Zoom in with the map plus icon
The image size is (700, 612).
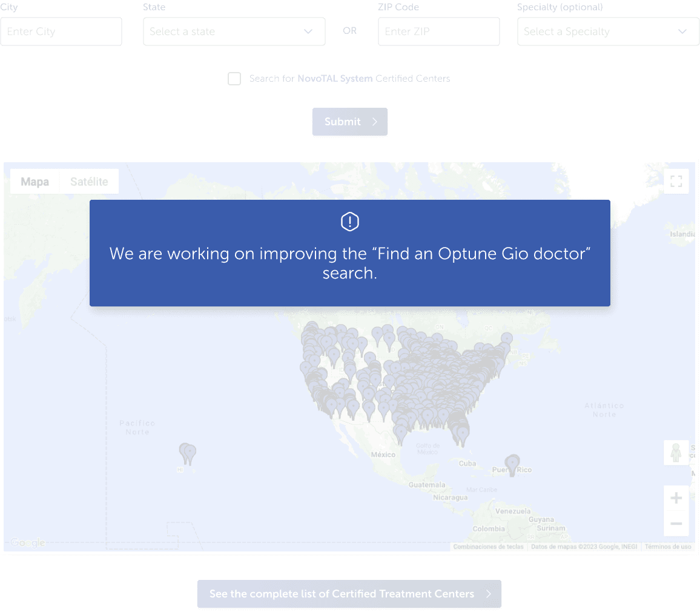(676, 498)
